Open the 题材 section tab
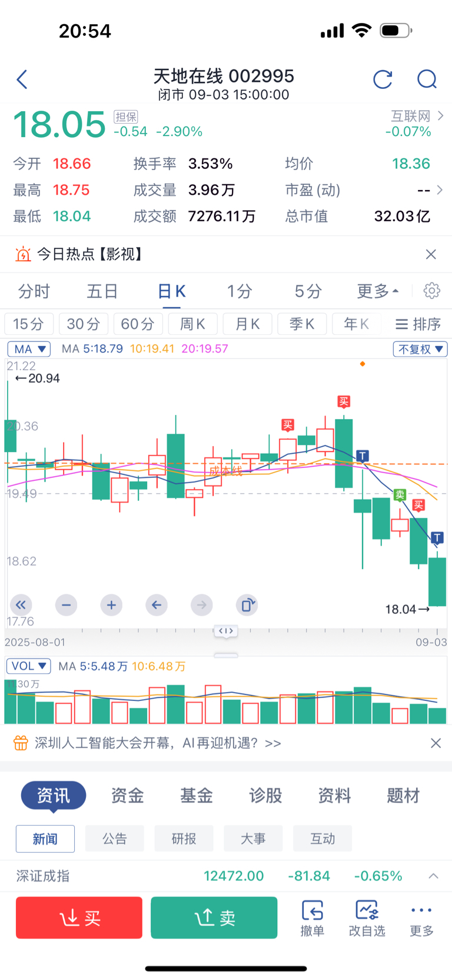 403,796
